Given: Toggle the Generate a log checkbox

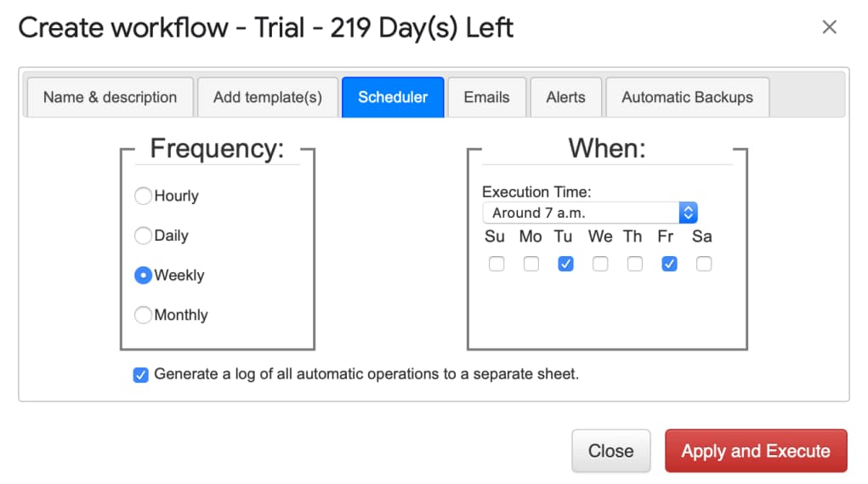Looking at the screenshot, I should pos(141,374).
